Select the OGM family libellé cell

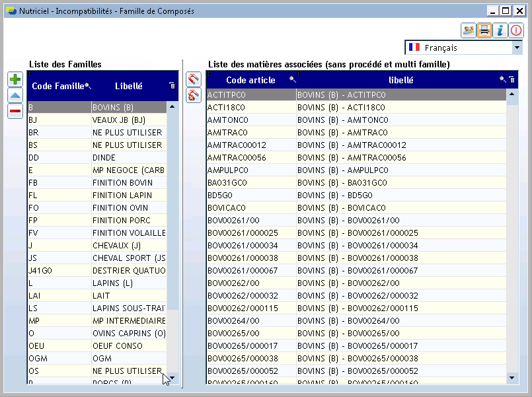[130, 358]
